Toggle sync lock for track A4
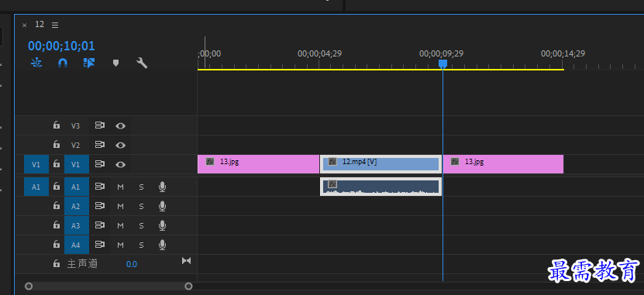The height and width of the screenshot is (295, 644). click(x=100, y=245)
